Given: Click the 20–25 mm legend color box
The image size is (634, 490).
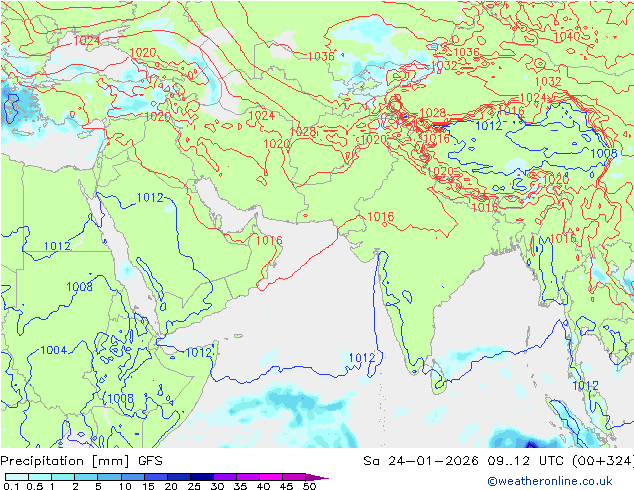Looking at the screenshot, I should pos(179,477).
